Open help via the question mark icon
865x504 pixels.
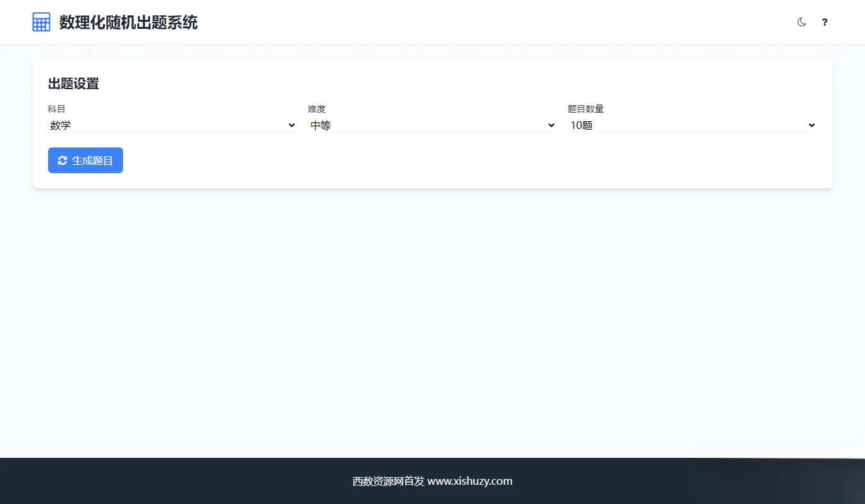tap(825, 22)
